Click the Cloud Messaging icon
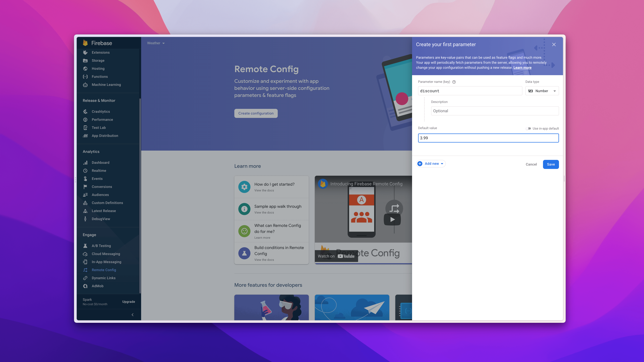Screen dimensions: 644x362 pos(85,254)
